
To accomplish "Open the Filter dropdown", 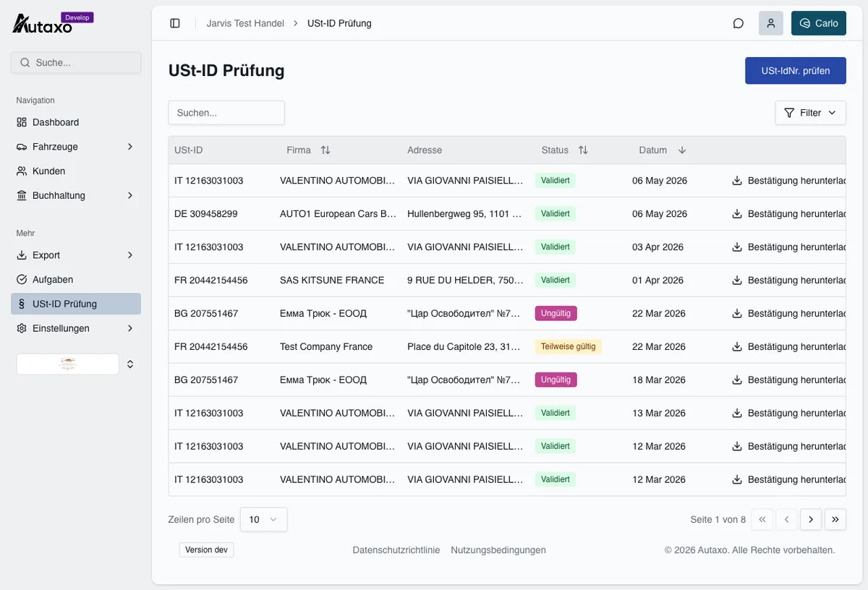I will [x=810, y=113].
